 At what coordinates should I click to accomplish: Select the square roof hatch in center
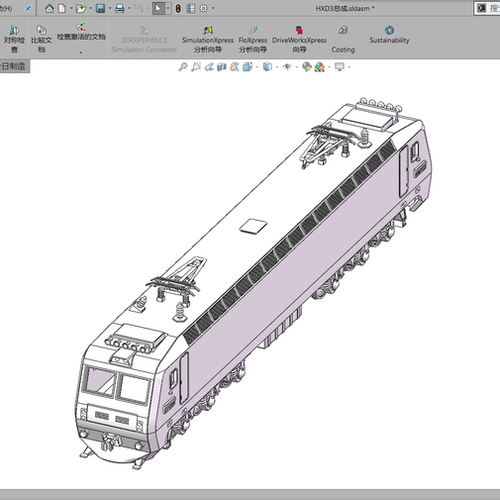[x=253, y=226]
